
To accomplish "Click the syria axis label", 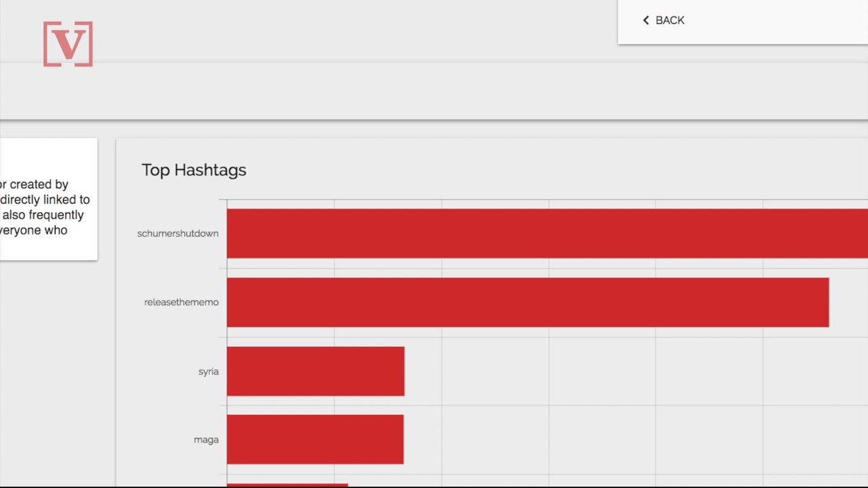I will pyautogui.click(x=208, y=371).
